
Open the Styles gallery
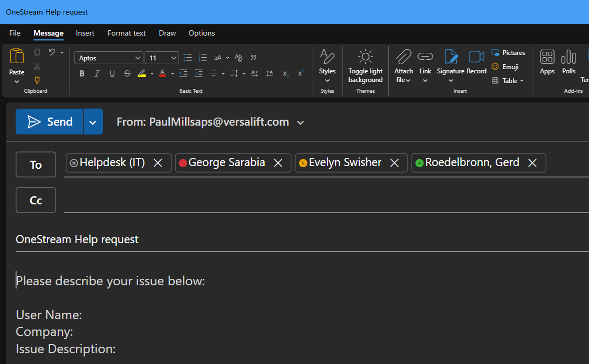327,66
